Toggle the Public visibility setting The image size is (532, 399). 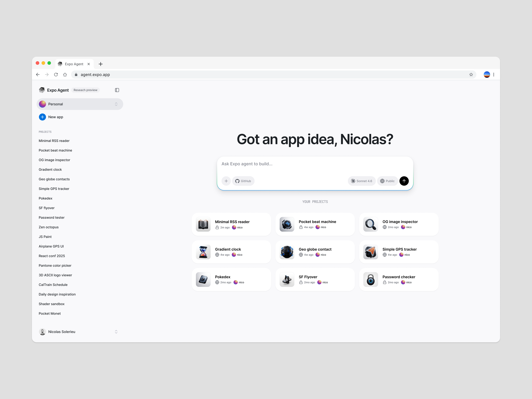(387, 181)
